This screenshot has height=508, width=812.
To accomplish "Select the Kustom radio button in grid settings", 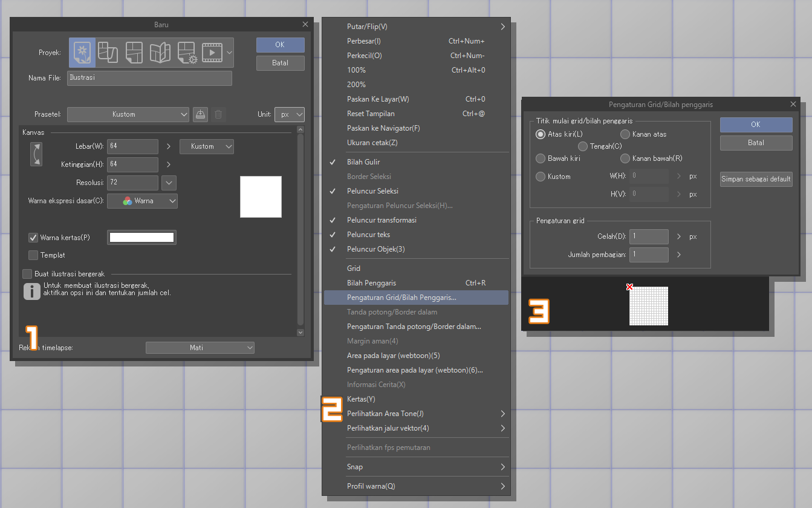I will click(x=541, y=177).
